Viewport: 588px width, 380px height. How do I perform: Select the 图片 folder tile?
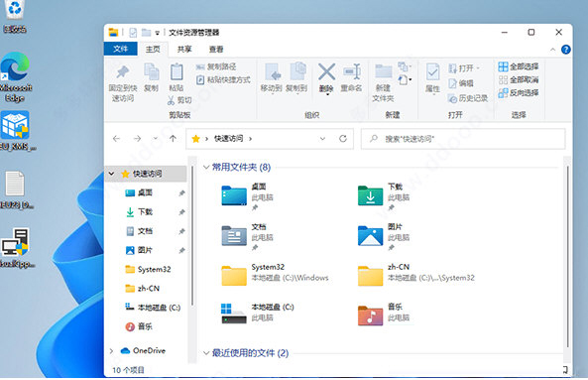point(384,236)
